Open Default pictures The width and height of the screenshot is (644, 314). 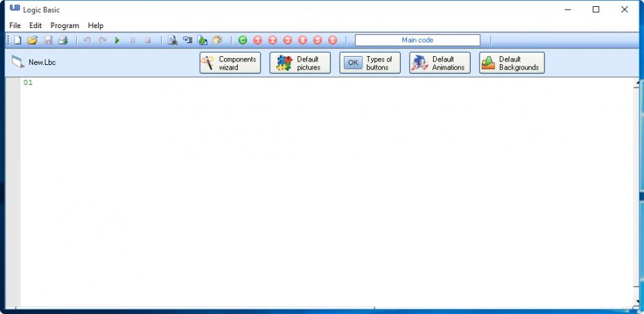(300, 63)
